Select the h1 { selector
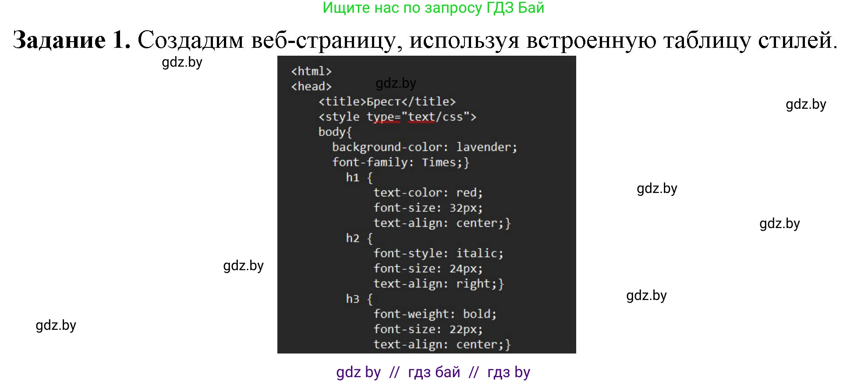The width and height of the screenshot is (868, 382). [x=359, y=178]
